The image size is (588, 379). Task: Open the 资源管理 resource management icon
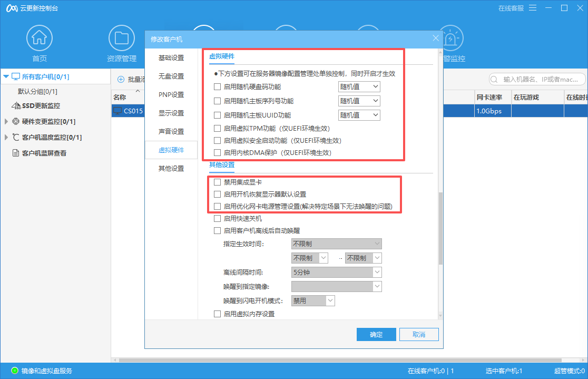[x=122, y=37]
